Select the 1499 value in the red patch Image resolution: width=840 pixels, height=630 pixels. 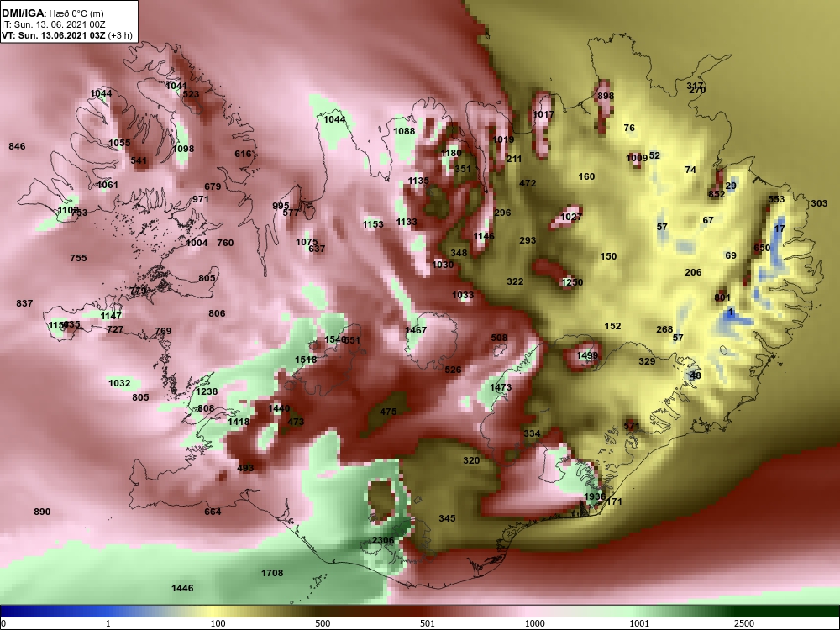pyautogui.click(x=587, y=355)
